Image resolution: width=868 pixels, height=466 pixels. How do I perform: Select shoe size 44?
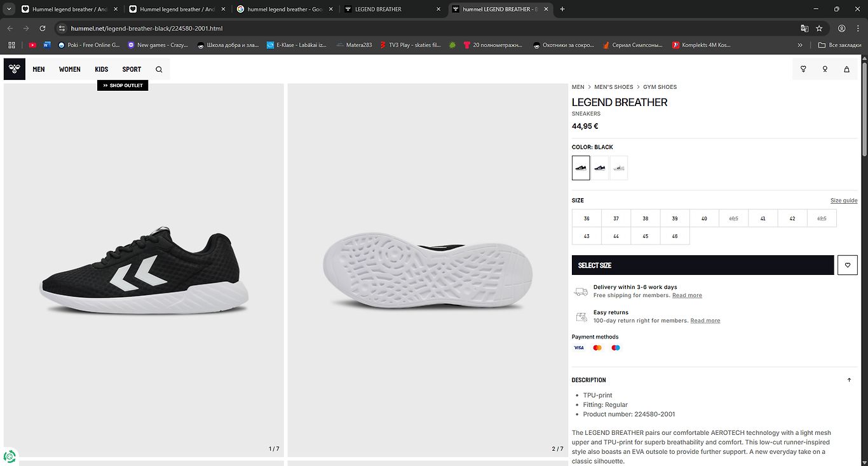[616, 236]
